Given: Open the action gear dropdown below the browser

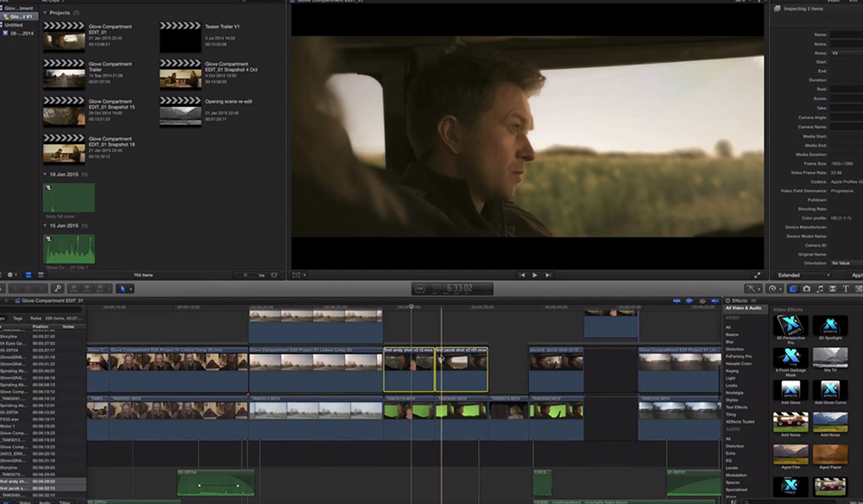Looking at the screenshot, I should coord(10,274).
